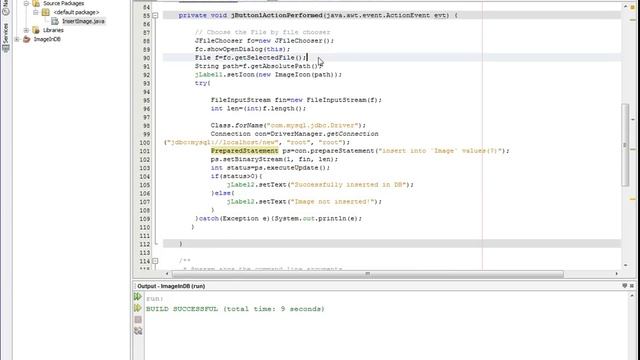Open the output Settings wrench icon
The height and width of the screenshot is (360, 640).
point(138,331)
